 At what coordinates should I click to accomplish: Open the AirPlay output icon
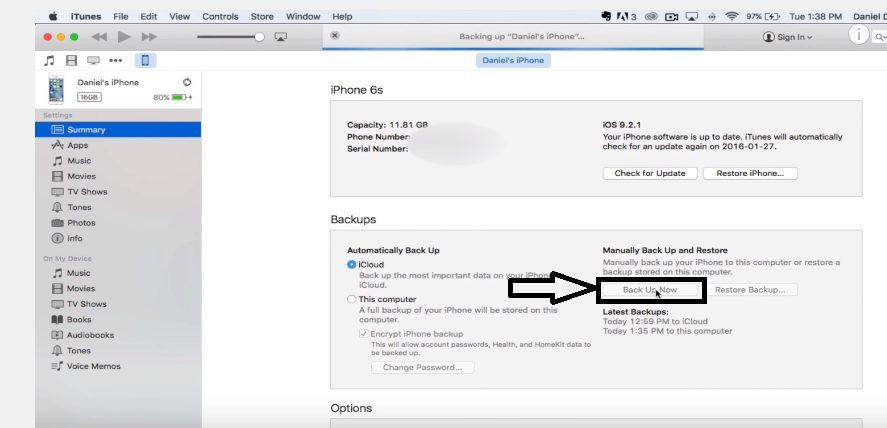(281, 37)
